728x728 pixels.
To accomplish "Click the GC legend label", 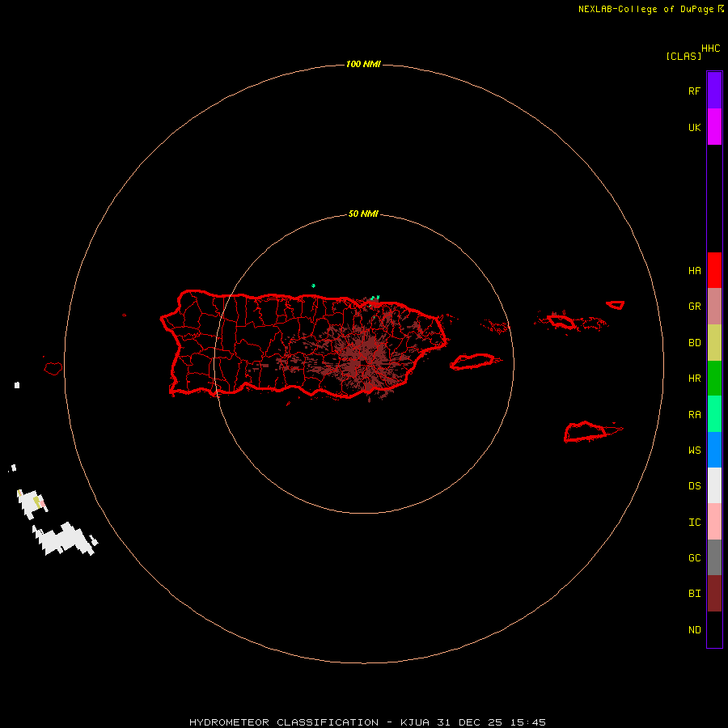I will (x=694, y=557).
